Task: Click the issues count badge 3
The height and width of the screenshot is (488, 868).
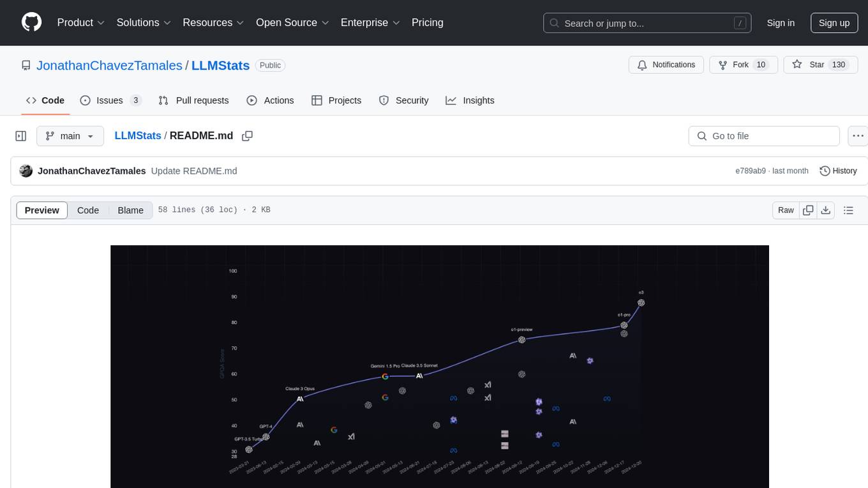Action: (135, 100)
